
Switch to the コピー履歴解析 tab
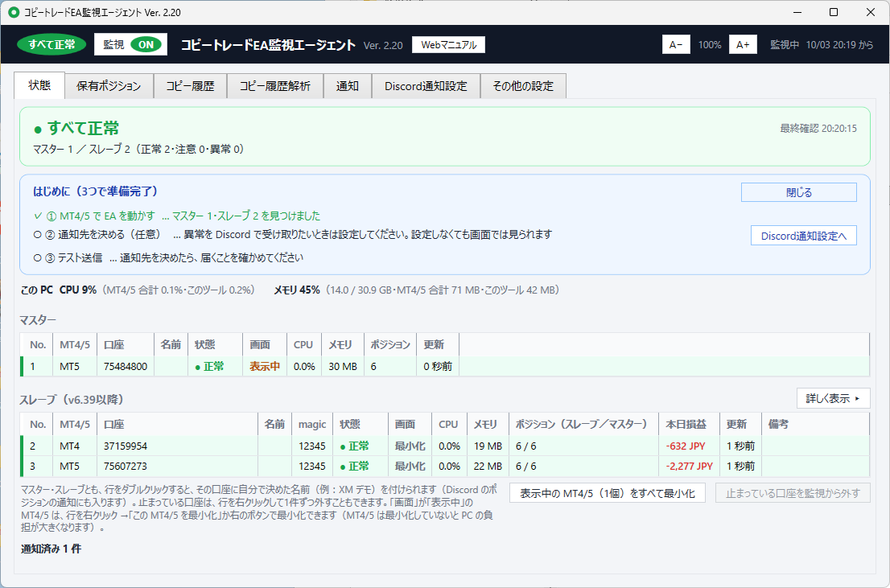(x=274, y=86)
